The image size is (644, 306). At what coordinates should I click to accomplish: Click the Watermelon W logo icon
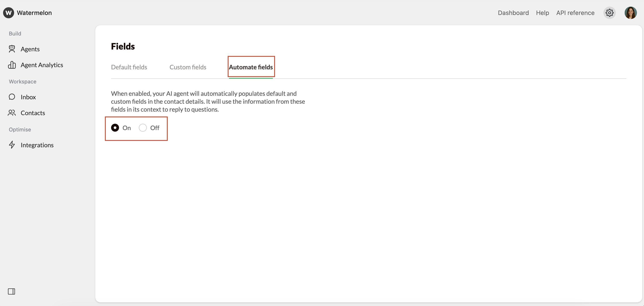point(9,13)
